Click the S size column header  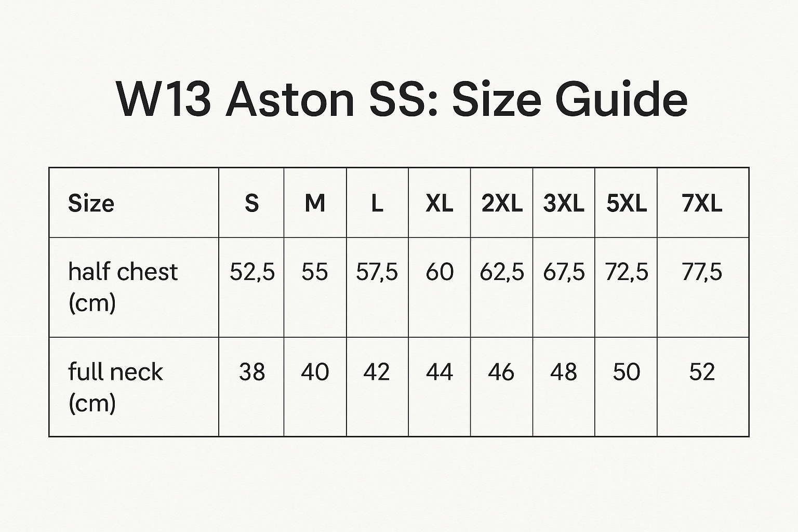pyautogui.click(x=252, y=203)
